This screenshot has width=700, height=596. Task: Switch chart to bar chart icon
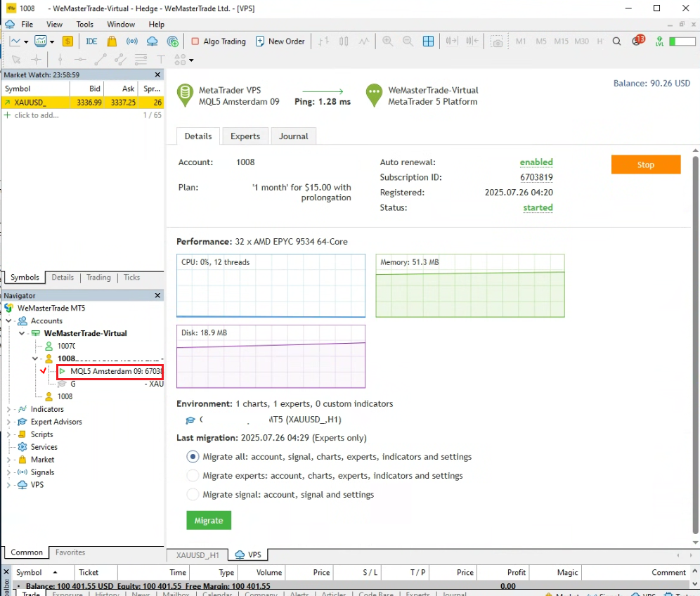324,41
